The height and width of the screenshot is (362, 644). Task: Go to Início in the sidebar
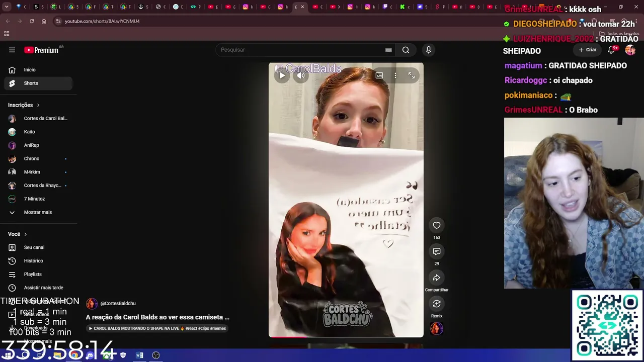click(x=38, y=70)
